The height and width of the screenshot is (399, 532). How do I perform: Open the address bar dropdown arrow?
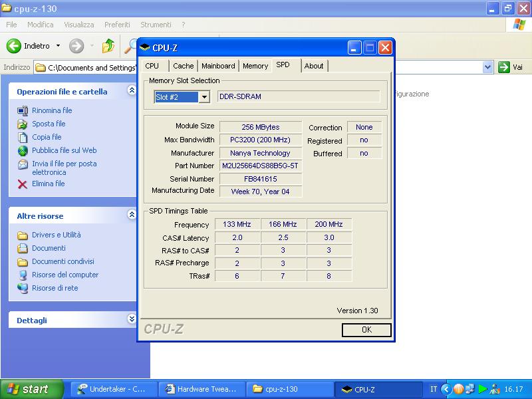(487, 67)
